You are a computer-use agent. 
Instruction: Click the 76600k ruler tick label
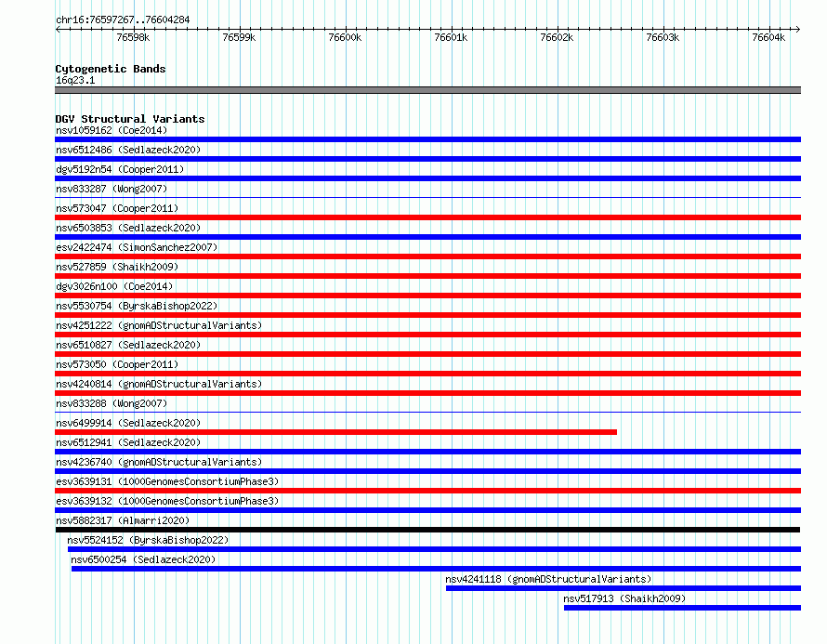pos(345,37)
